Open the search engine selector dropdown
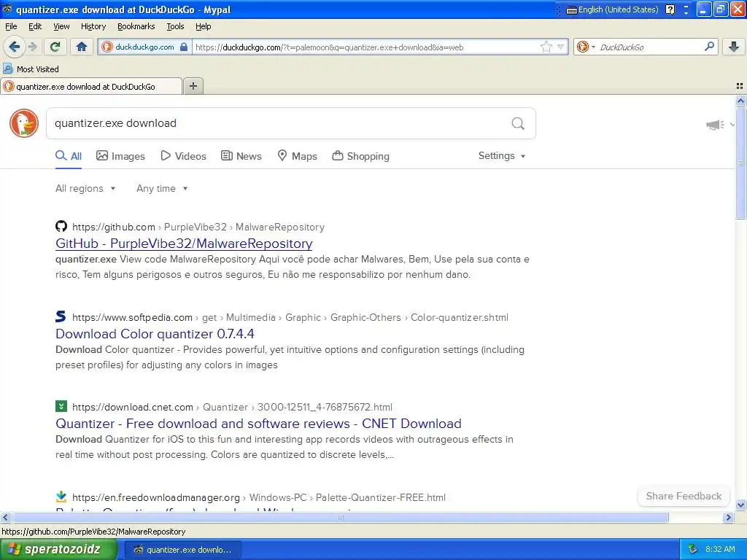The height and width of the screenshot is (560, 747). tap(586, 47)
